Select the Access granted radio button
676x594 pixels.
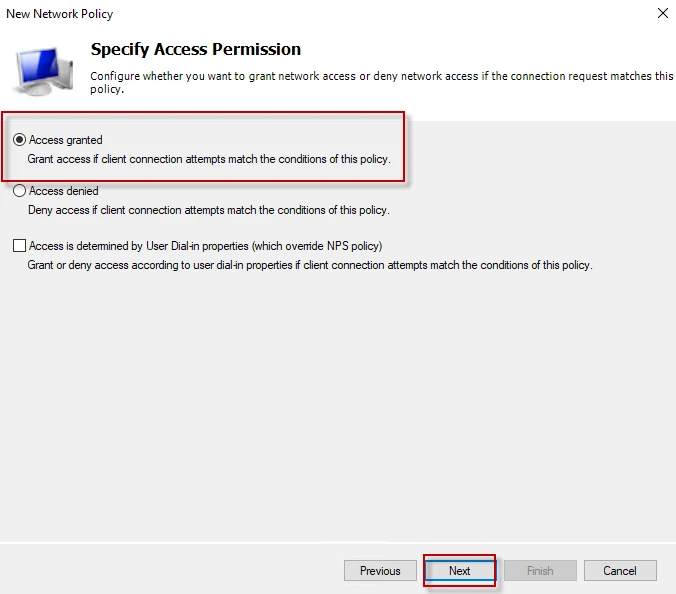pyautogui.click(x=20, y=140)
